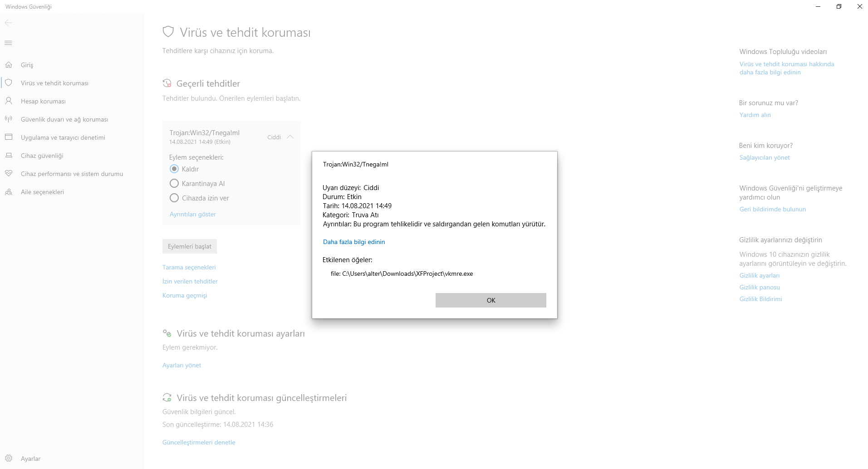This screenshot has width=868, height=469.
Task: Open Tarama seçenekleri link
Action: coord(189,267)
